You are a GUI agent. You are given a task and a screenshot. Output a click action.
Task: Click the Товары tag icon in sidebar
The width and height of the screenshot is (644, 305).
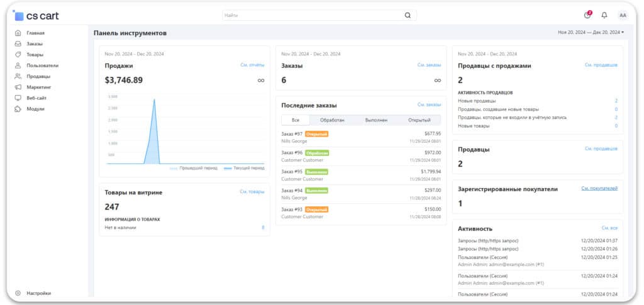18,55
